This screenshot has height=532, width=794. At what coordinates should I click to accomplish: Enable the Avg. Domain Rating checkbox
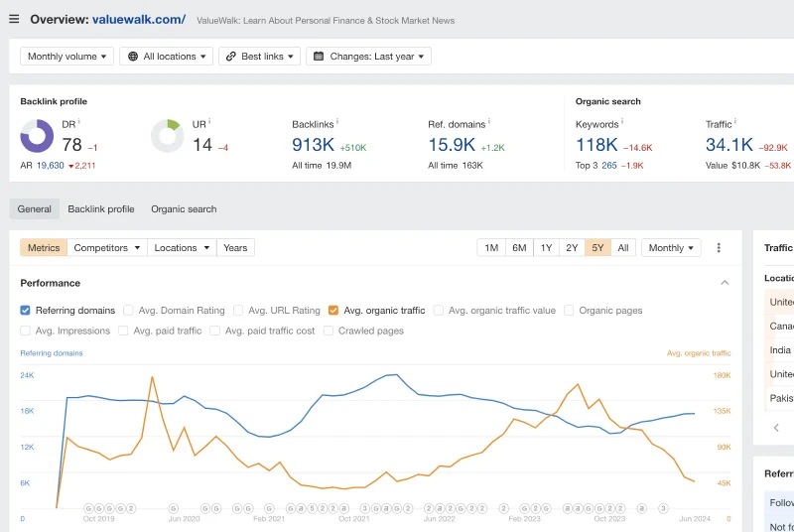click(x=128, y=311)
